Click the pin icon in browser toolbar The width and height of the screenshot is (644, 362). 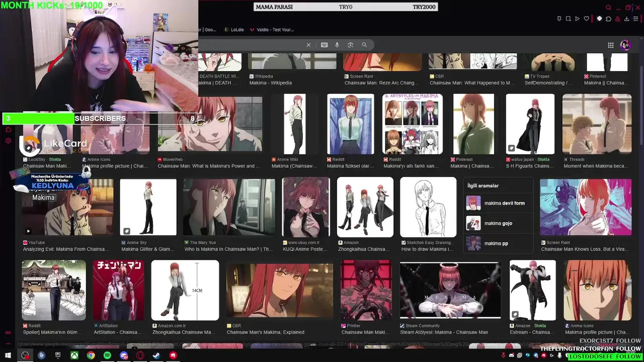[559, 19]
